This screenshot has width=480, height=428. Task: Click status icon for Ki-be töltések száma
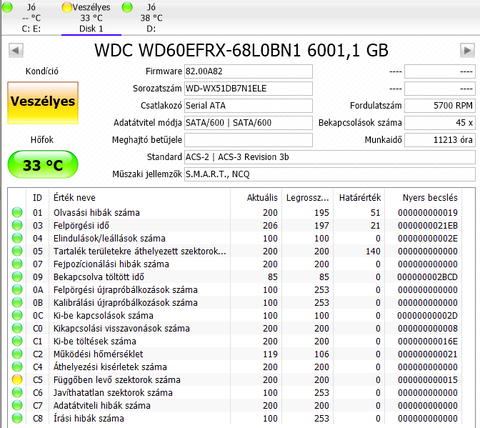tap(17, 341)
